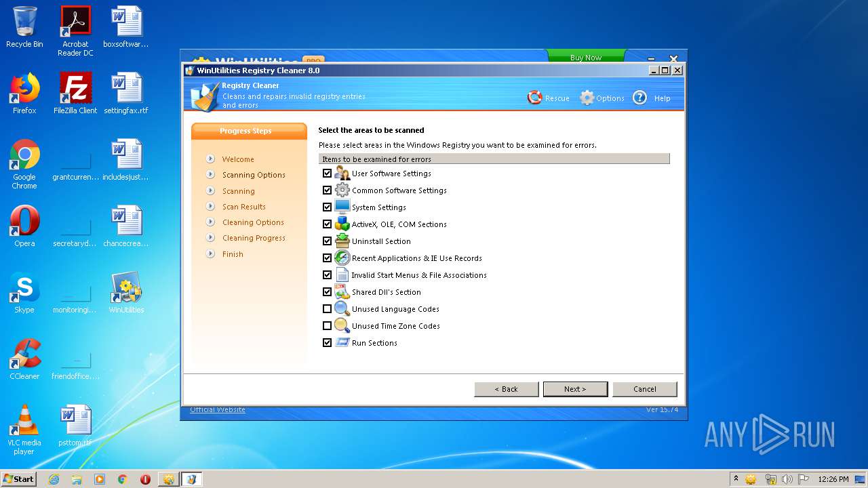Open the Official Website link

[x=218, y=409]
